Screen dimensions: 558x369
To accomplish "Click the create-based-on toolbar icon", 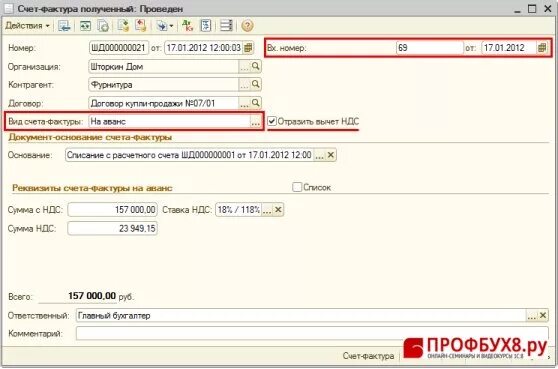I will click(162, 26).
